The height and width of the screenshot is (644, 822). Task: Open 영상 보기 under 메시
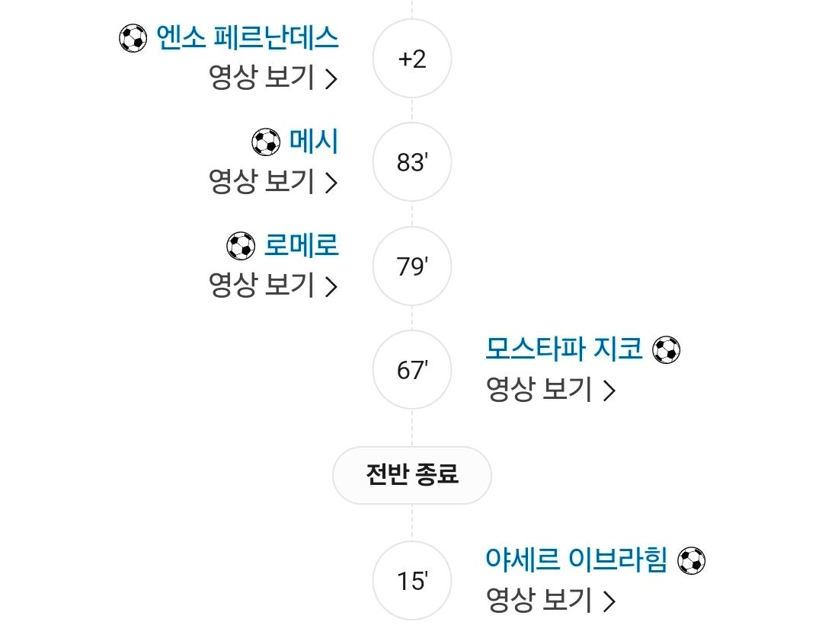coord(273,181)
